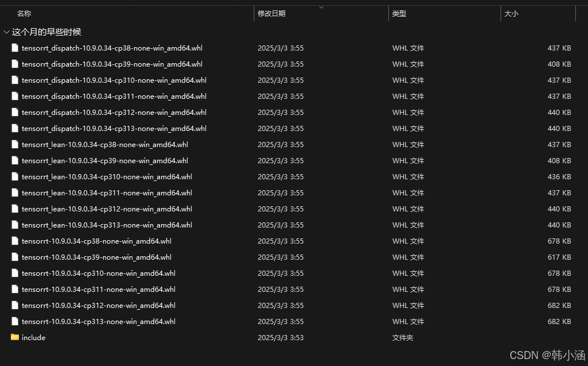Click the include folder date 2025/3/3 3:53
This screenshot has width=588, height=366.
[281, 337]
